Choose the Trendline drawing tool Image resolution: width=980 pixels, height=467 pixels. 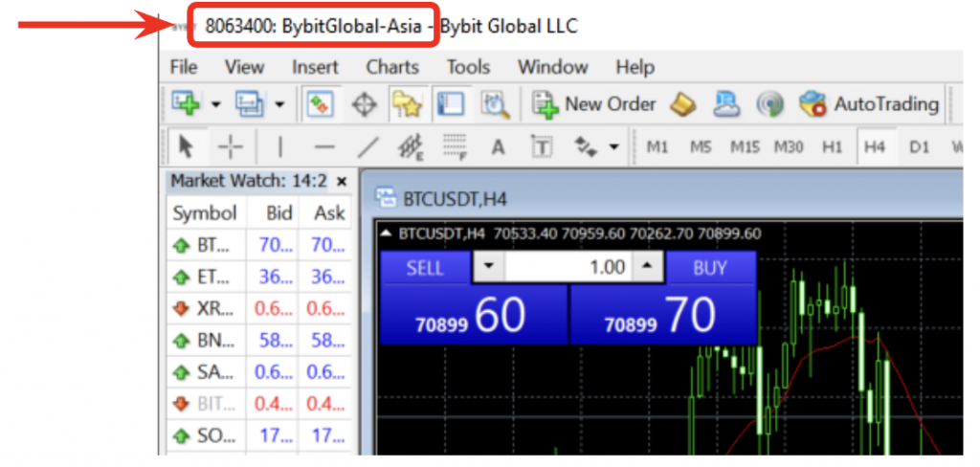click(x=367, y=146)
